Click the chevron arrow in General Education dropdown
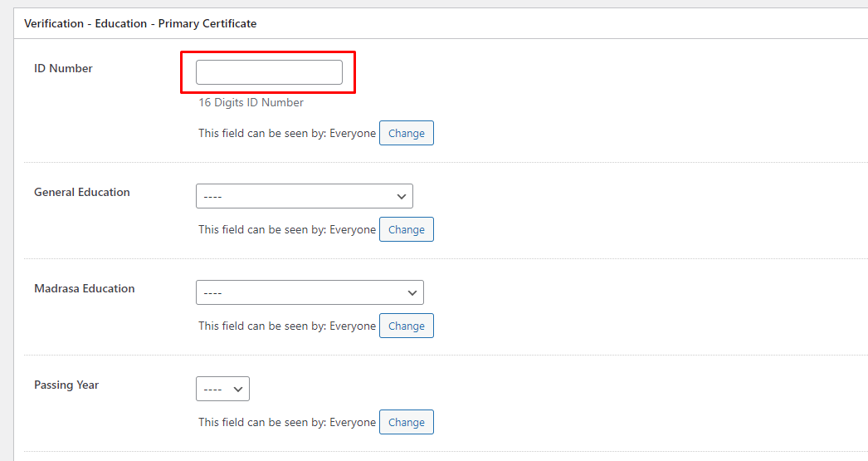 click(x=402, y=197)
